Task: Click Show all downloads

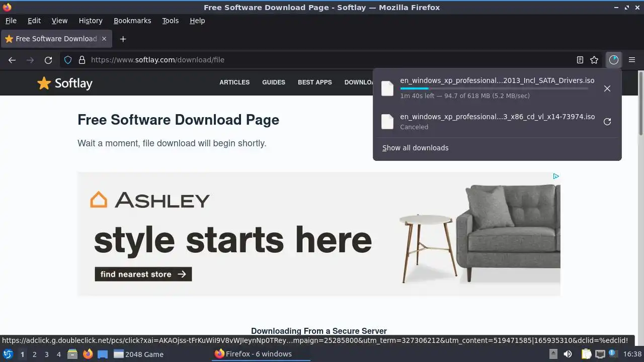Action: click(416, 148)
